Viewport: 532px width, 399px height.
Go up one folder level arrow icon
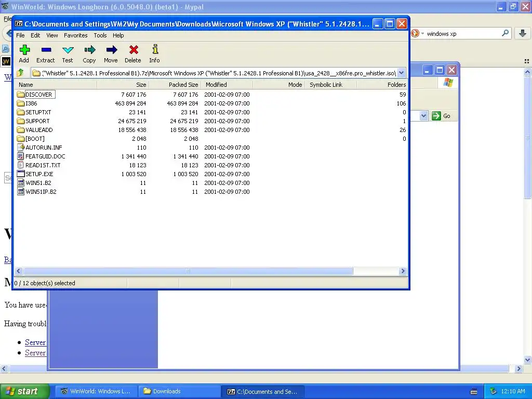(x=20, y=73)
